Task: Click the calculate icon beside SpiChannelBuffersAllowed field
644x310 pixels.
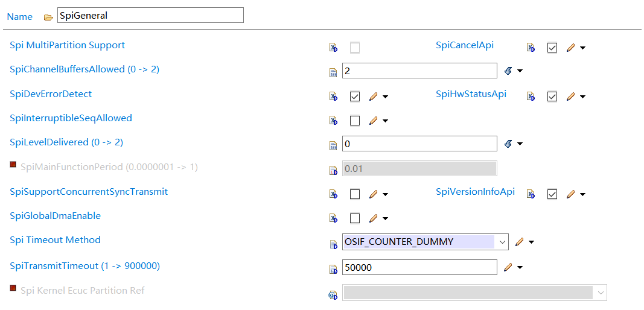Action: point(508,71)
